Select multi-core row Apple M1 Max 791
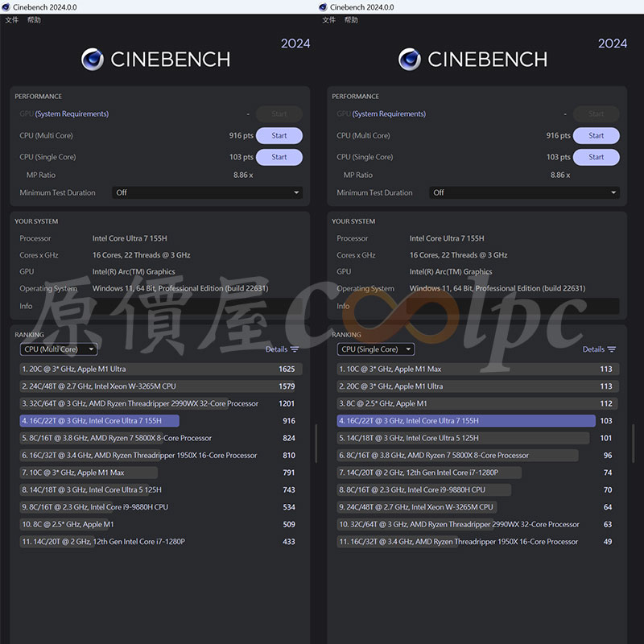644x644 pixels. click(x=161, y=473)
